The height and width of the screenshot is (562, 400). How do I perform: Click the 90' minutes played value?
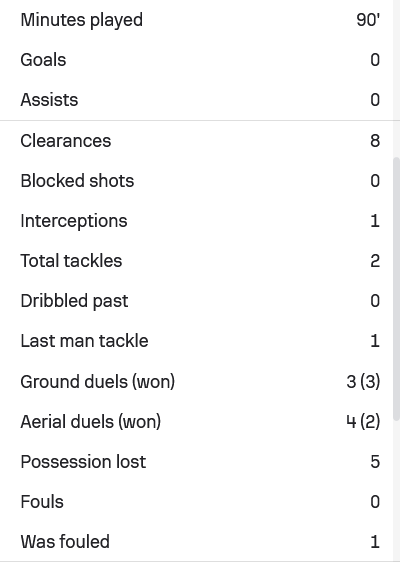(368, 20)
